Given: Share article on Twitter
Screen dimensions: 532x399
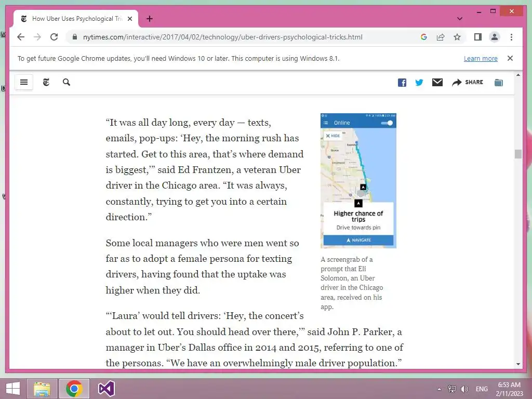Looking at the screenshot, I should tap(419, 83).
